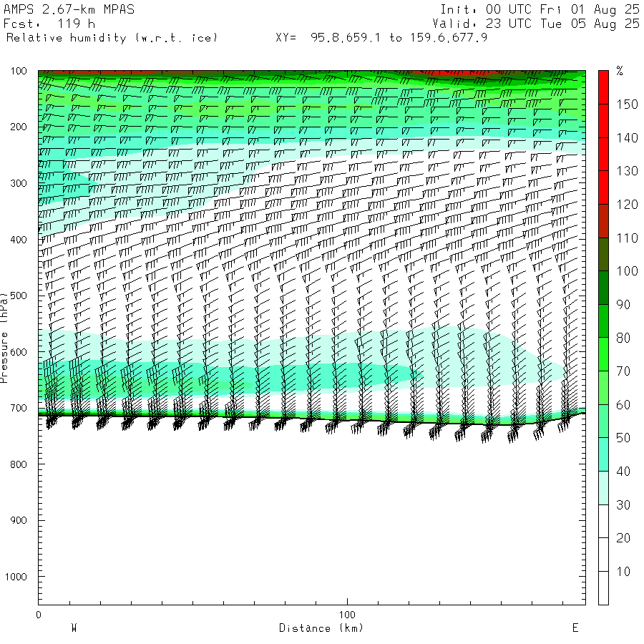Click the olive swatch between 100 and 110
This screenshot has width=644, height=644.
pyautogui.click(x=603, y=255)
